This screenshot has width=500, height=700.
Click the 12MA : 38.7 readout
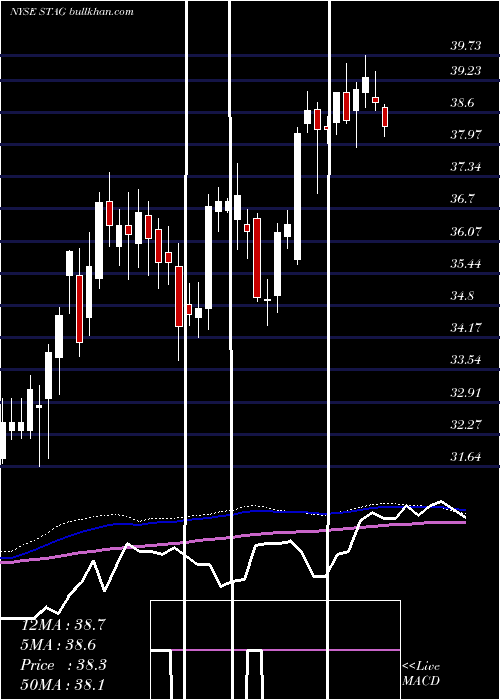click(63, 625)
